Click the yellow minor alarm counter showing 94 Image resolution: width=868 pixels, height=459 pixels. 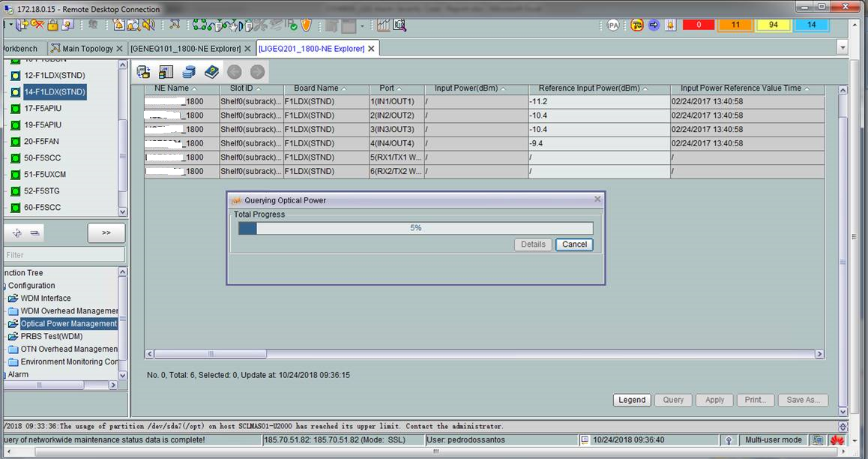(773, 25)
